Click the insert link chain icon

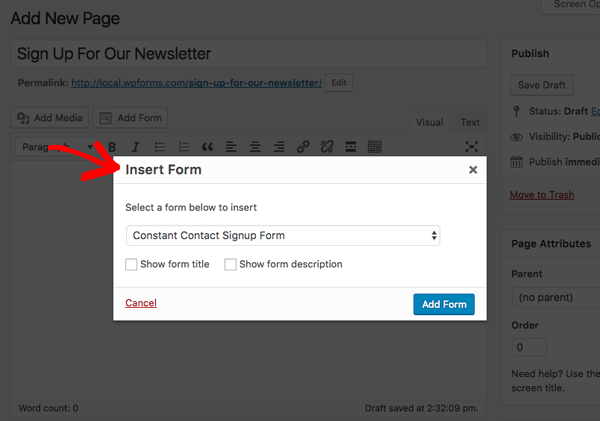tap(303, 147)
